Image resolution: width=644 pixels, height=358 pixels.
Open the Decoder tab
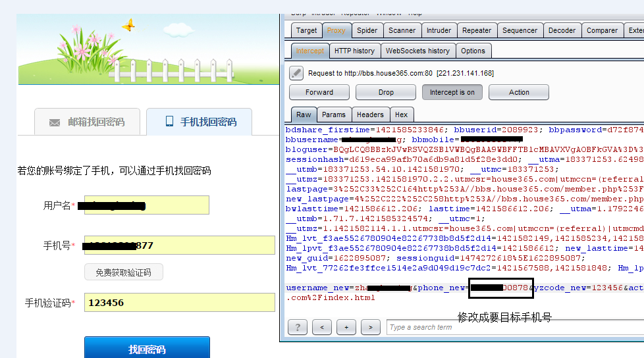click(562, 30)
